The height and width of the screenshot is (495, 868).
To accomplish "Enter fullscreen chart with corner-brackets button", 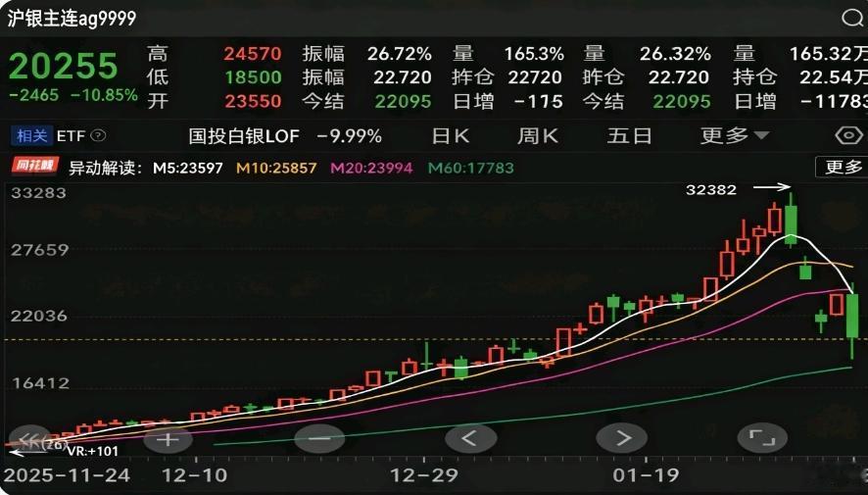I will coord(762,438).
